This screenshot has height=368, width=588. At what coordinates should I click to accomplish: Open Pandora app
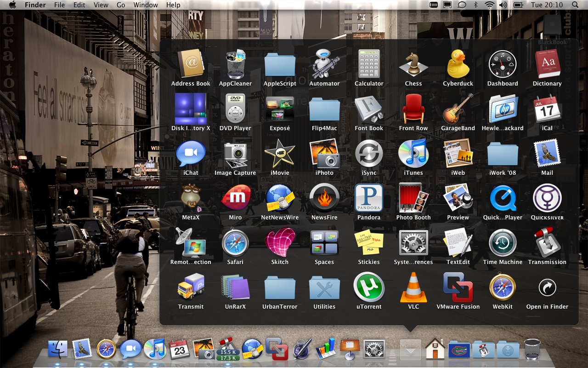[369, 197]
